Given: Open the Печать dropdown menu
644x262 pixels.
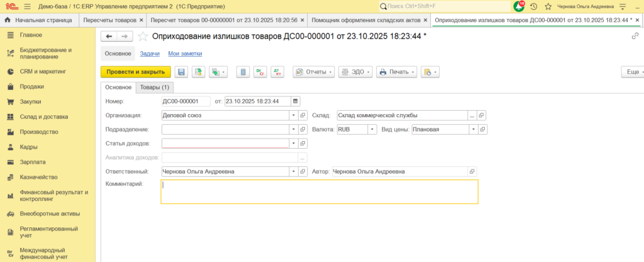Looking at the screenshot, I should 397,72.
